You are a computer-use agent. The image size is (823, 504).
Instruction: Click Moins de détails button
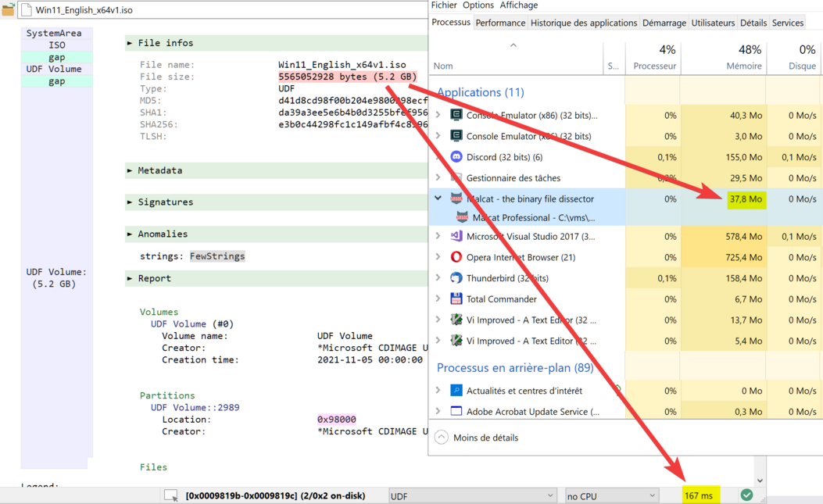pyautogui.click(x=477, y=438)
